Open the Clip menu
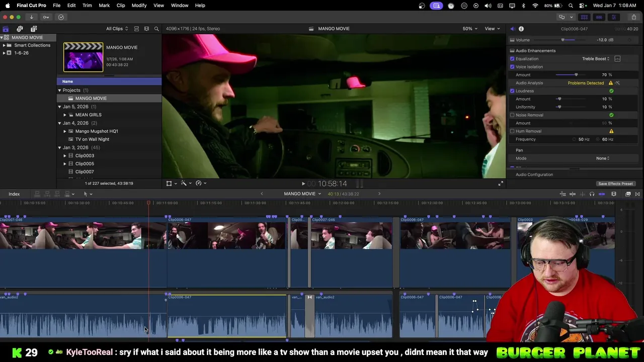This screenshot has height=362, width=644. pos(121,6)
